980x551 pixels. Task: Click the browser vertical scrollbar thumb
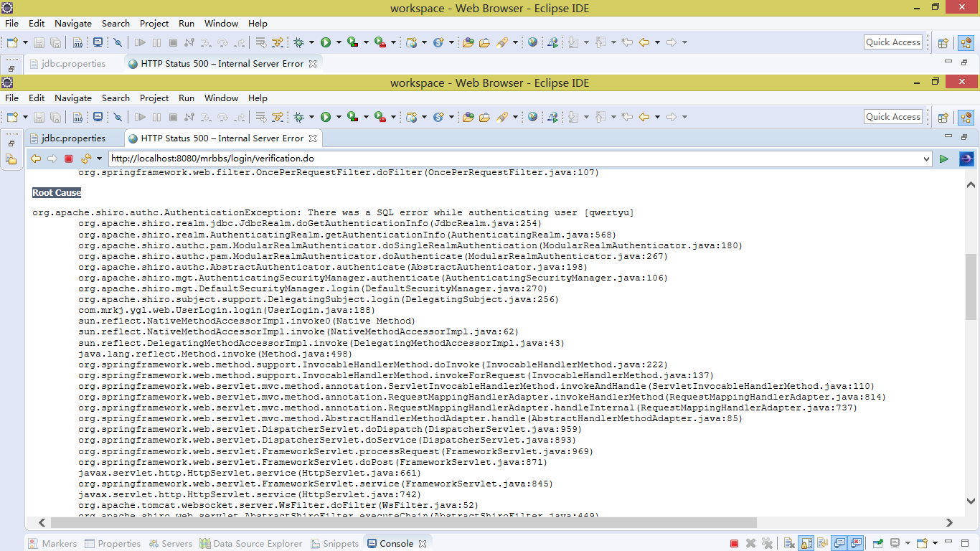(x=971, y=286)
